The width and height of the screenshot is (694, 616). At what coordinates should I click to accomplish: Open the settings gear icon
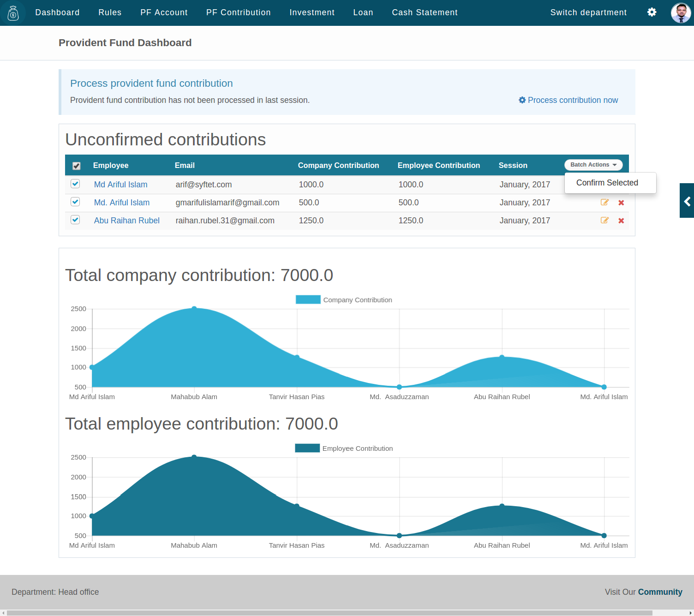pyautogui.click(x=652, y=12)
